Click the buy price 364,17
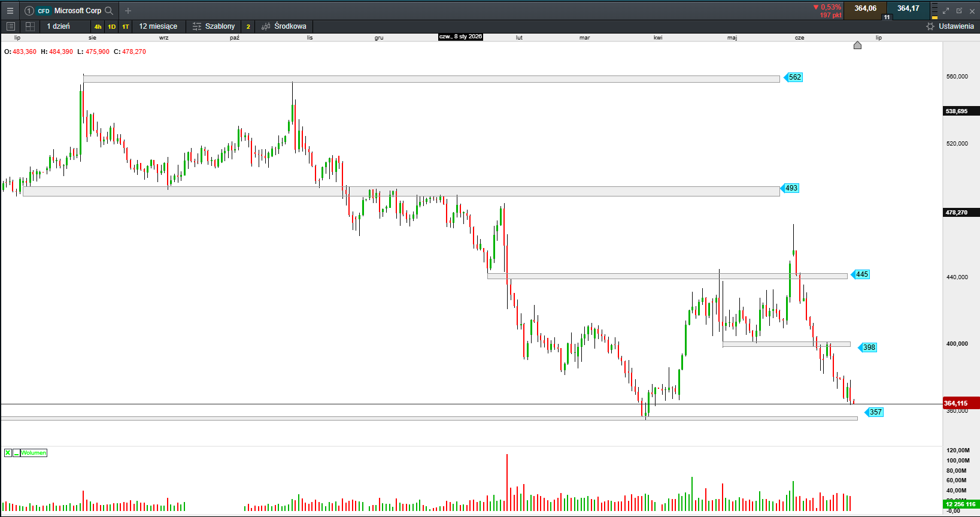The height and width of the screenshot is (517, 980). (x=908, y=8)
